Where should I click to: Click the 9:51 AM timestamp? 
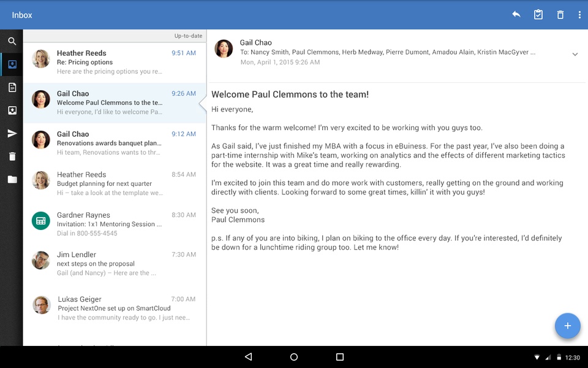184,53
